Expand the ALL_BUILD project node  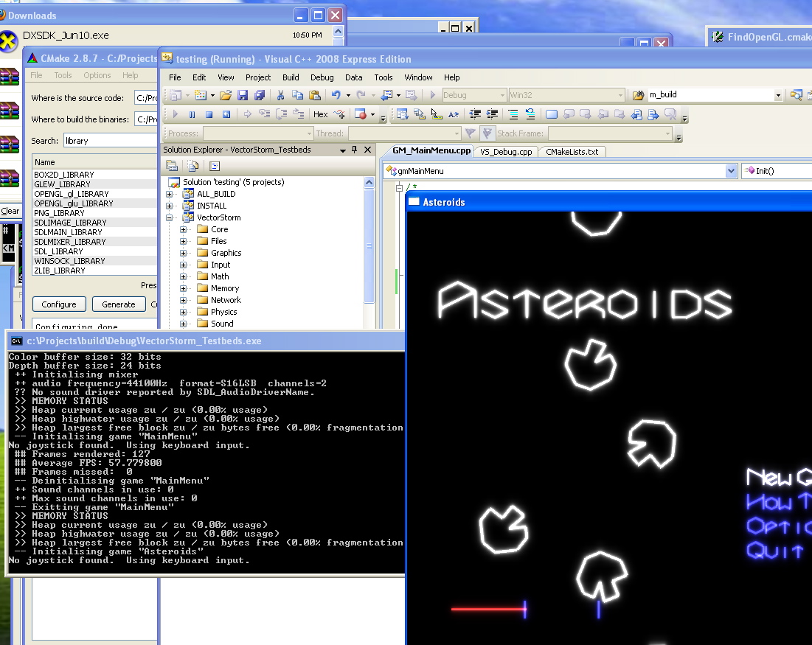pos(169,194)
